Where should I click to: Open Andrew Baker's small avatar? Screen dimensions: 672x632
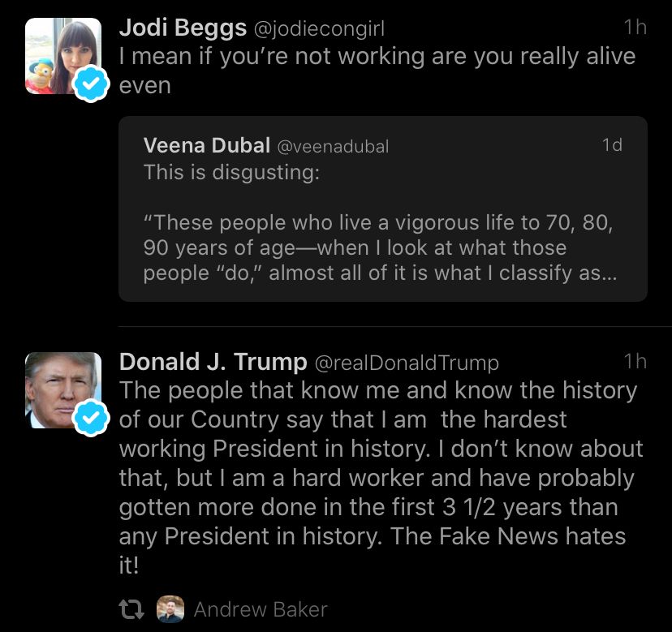[x=170, y=609]
